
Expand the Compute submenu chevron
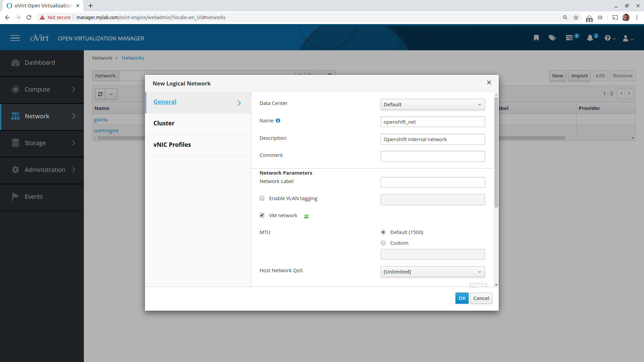73,89
